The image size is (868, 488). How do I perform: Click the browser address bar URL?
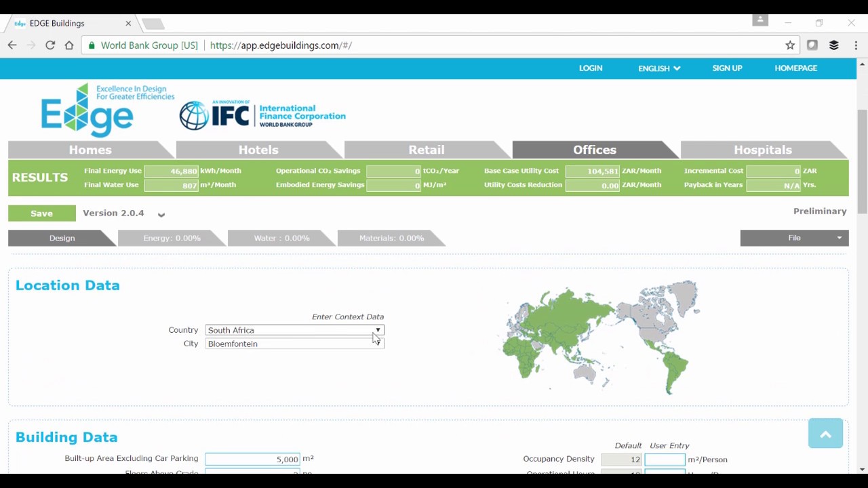tap(281, 45)
